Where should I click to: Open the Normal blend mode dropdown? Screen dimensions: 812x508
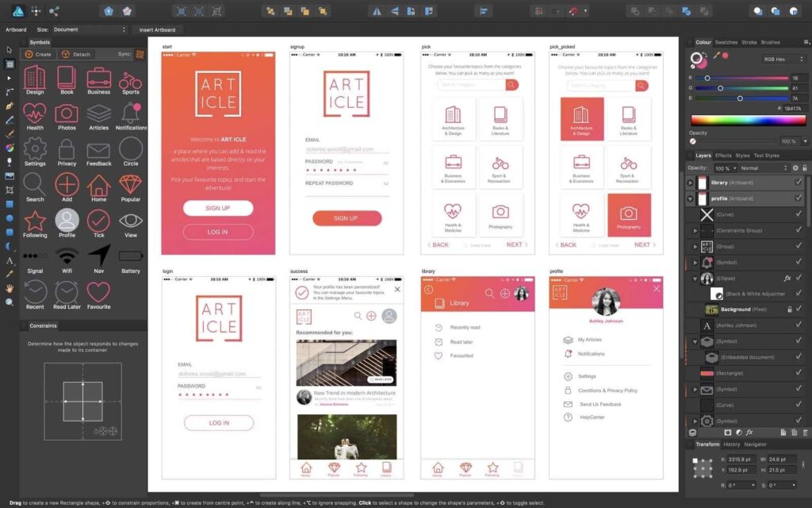click(x=764, y=167)
